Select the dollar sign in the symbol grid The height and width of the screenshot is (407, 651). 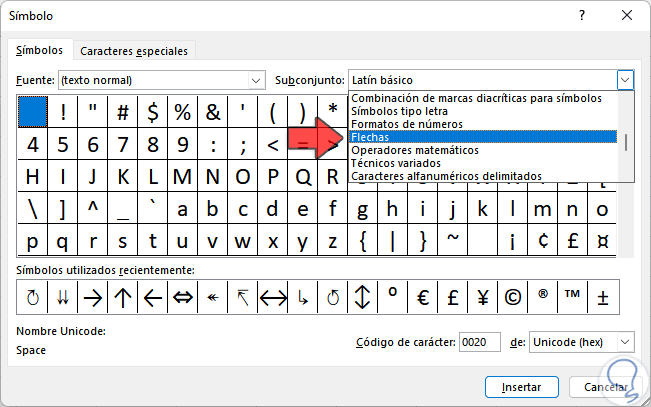click(153, 112)
